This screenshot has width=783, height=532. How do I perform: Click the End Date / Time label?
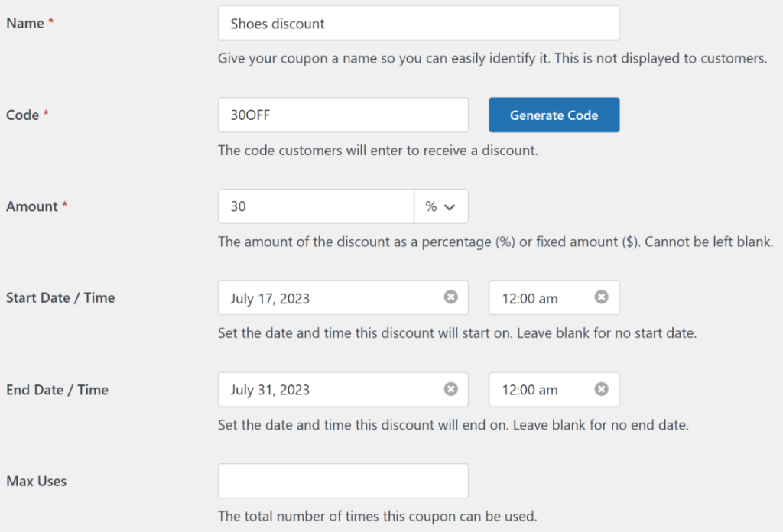(x=57, y=389)
